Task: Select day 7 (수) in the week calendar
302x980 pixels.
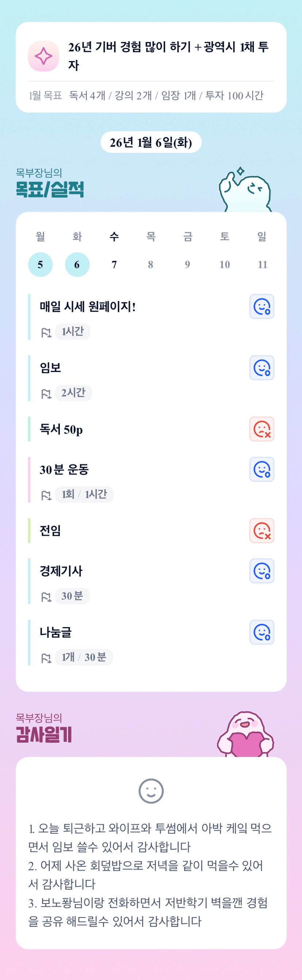Action: 114,264
